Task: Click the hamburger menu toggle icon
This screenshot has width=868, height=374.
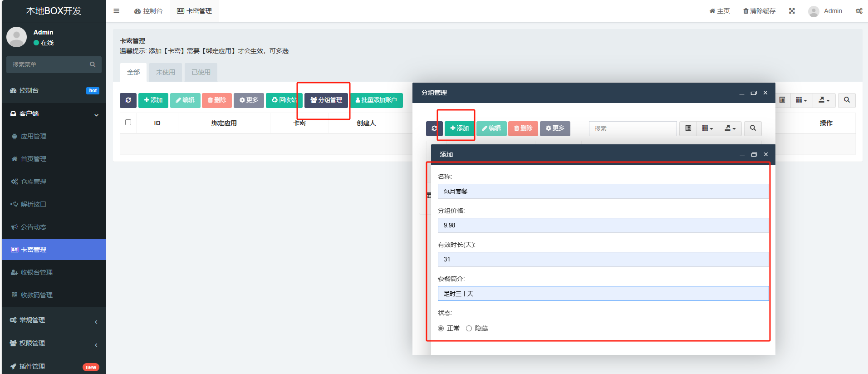Action: pos(116,11)
